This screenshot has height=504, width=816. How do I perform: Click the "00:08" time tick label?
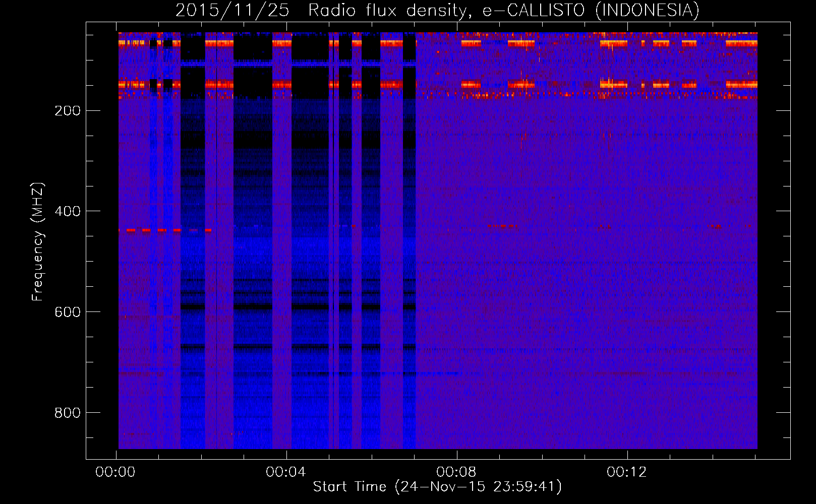click(456, 472)
